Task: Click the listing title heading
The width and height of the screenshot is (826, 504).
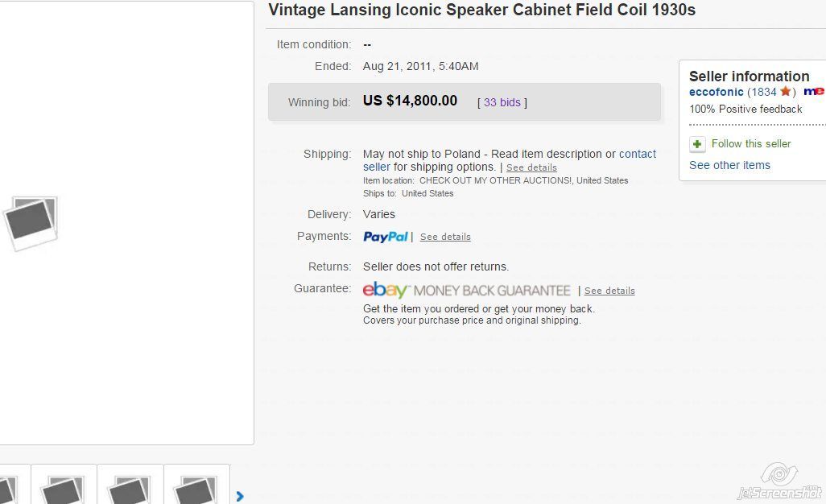Action: 482,10
